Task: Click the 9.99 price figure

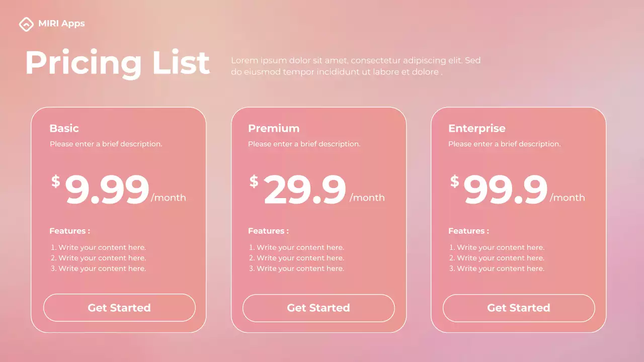Action: point(107,190)
